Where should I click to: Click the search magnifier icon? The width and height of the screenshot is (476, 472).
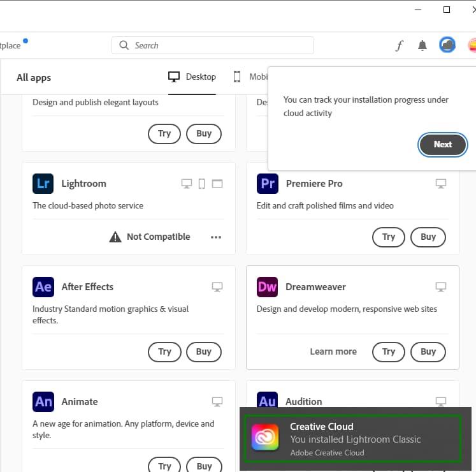pos(124,45)
